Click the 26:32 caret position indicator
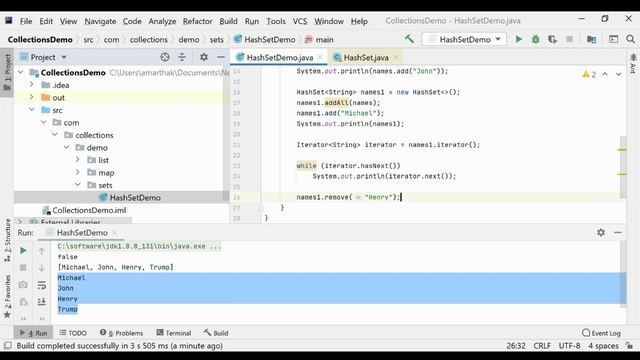 [516, 346]
